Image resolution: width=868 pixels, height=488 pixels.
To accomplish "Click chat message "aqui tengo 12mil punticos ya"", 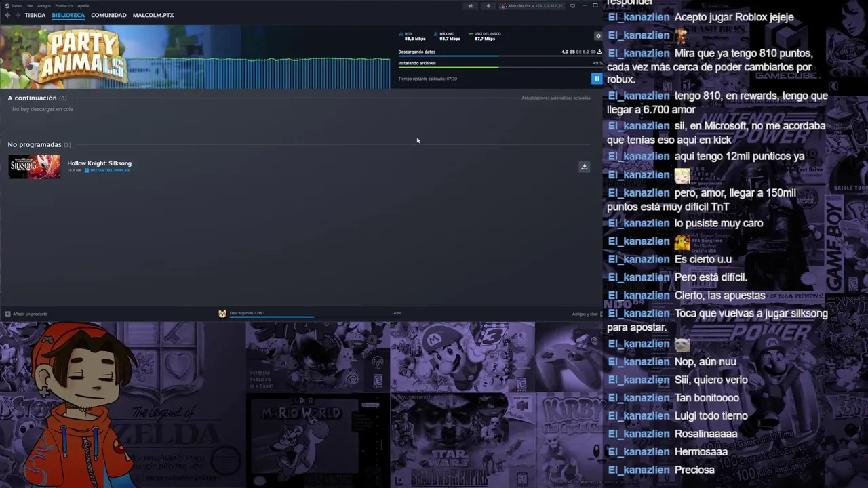I will tap(739, 157).
